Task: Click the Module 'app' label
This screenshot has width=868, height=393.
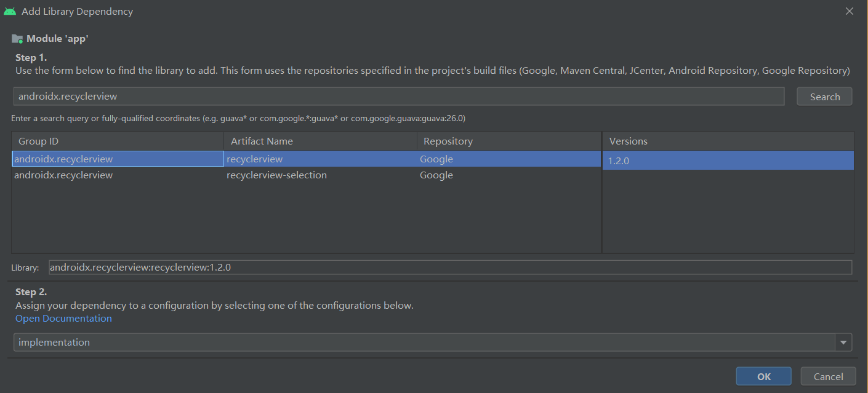Action: click(57, 39)
